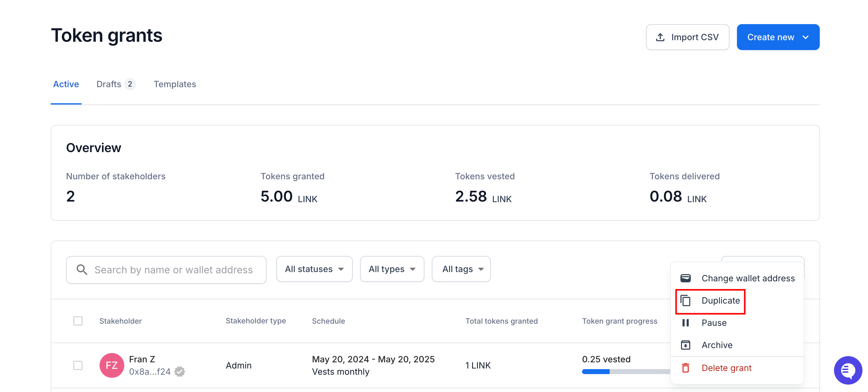Viewport: 868px width, 392px height.
Task: Switch to the Active tab
Action: [x=66, y=84]
